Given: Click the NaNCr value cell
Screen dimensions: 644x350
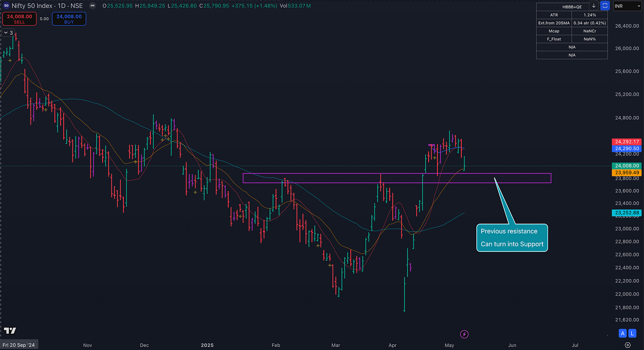Looking at the screenshot, I should tap(590, 31).
